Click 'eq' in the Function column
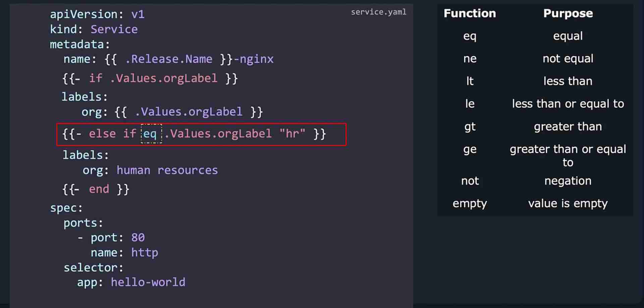 (x=470, y=36)
